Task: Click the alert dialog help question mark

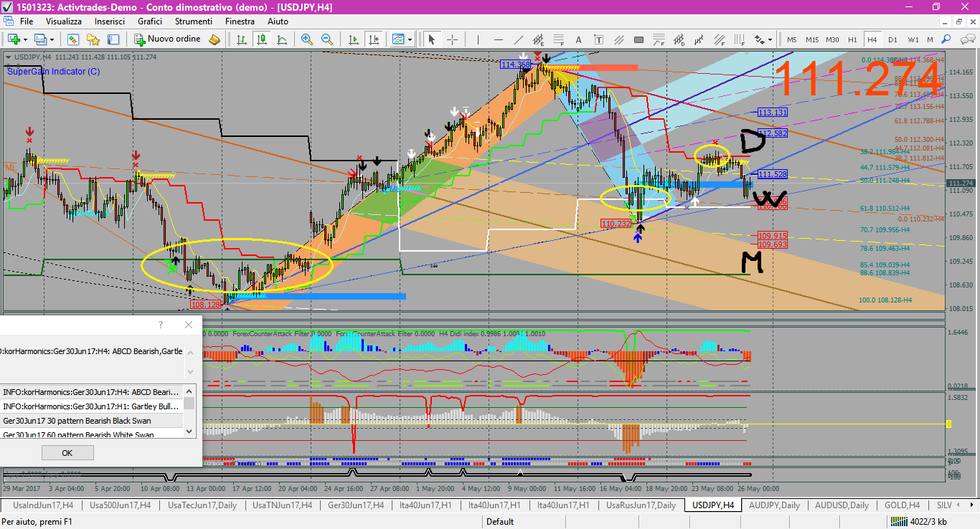Action: [160, 325]
